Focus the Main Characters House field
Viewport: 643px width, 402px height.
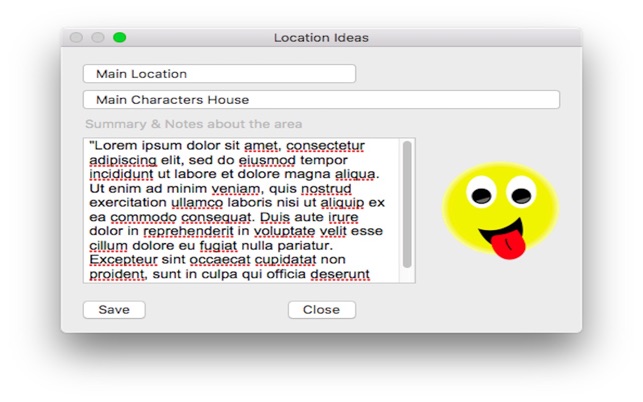[x=321, y=100]
